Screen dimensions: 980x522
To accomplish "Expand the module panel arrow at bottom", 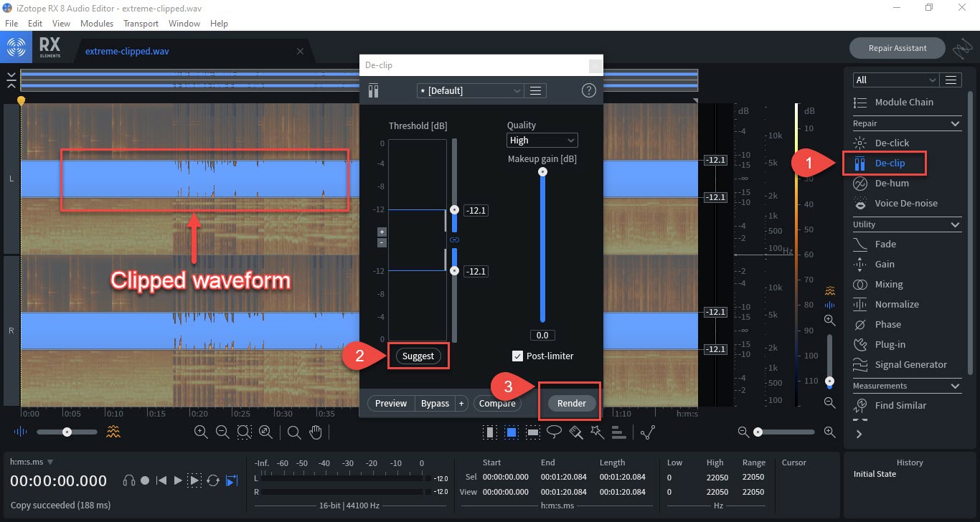I will pyautogui.click(x=859, y=434).
